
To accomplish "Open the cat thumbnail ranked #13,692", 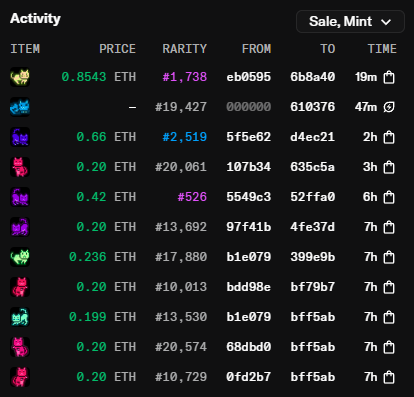I will 20,227.
